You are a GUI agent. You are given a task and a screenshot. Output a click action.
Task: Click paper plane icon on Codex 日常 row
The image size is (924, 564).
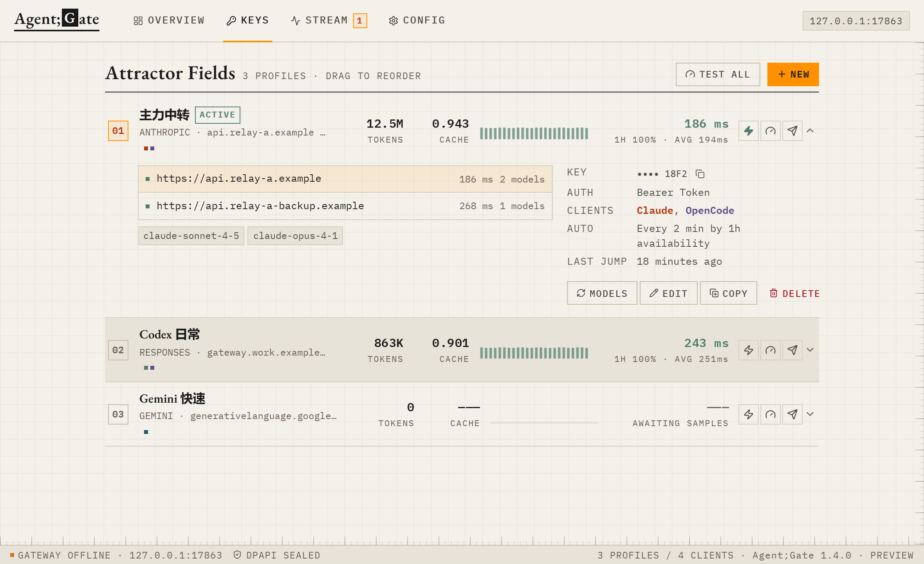(792, 350)
